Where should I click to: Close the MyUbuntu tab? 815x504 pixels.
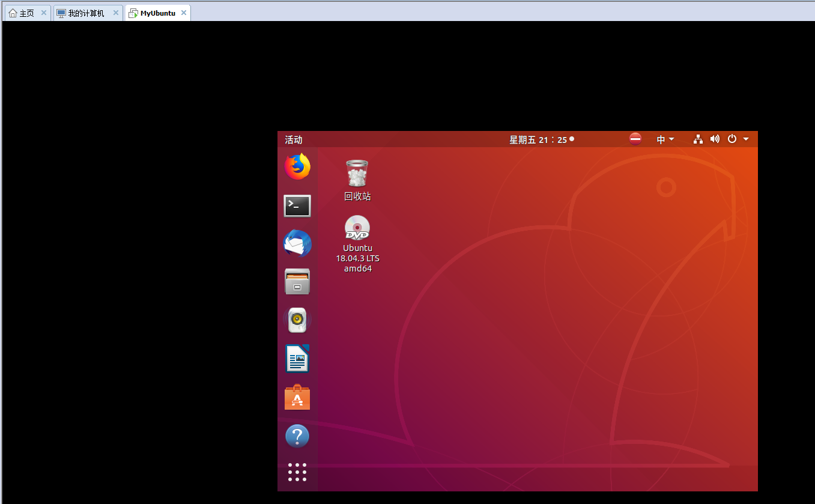183,13
